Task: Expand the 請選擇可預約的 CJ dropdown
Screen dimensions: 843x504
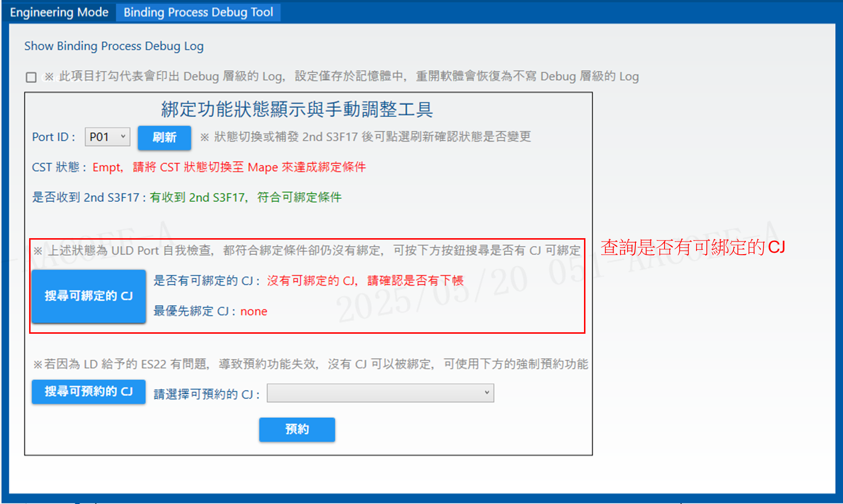Action: pos(380,393)
